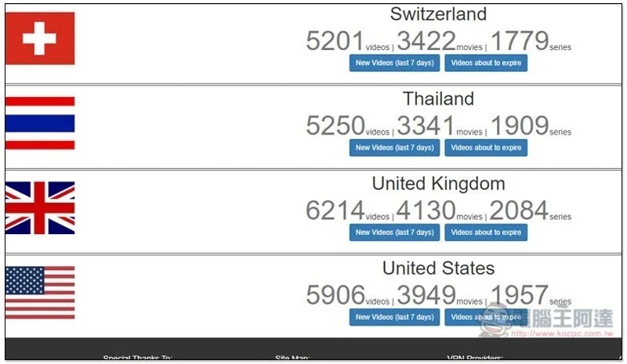View United Kingdom Videos about to expire
The width and height of the screenshot is (627, 364).
(486, 232)
